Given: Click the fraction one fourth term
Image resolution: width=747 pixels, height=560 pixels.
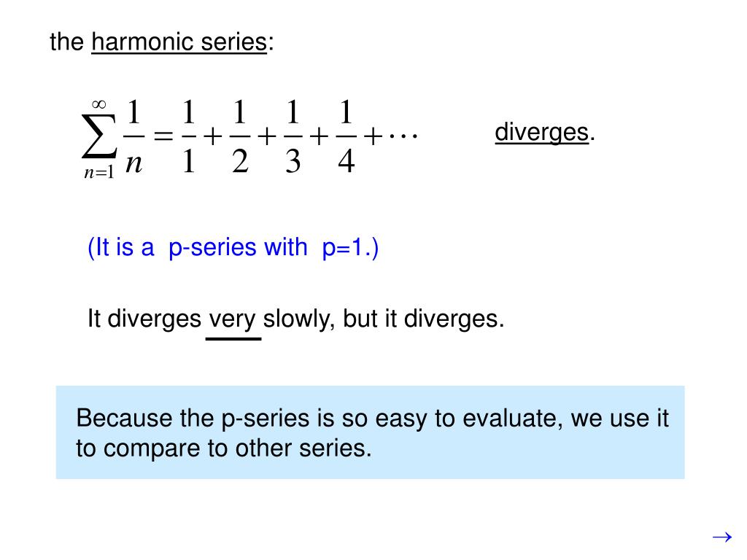Looking at the screenshot, I should (346, 137).
